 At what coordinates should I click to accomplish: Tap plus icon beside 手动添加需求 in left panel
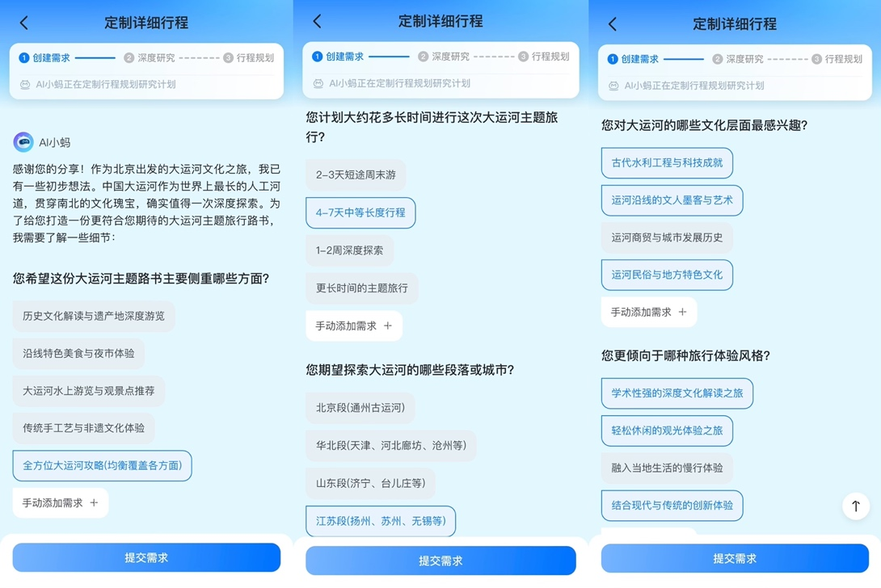94,502
